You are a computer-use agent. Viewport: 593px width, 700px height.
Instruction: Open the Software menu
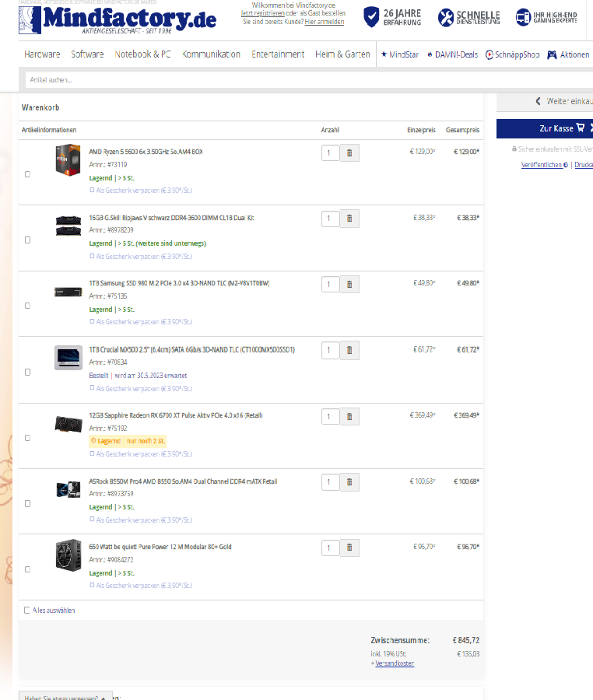click(87, 54)
